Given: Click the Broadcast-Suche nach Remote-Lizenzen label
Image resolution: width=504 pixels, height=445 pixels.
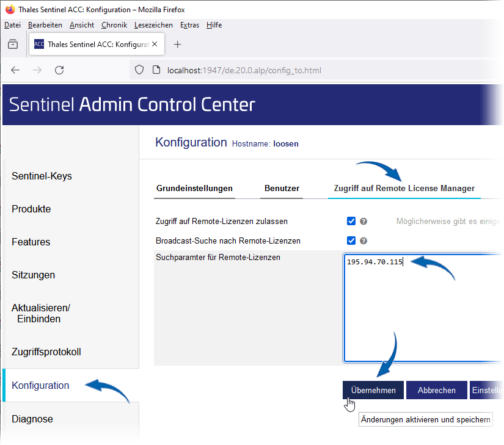Looking at the screenshot, I should click(228, 241).
